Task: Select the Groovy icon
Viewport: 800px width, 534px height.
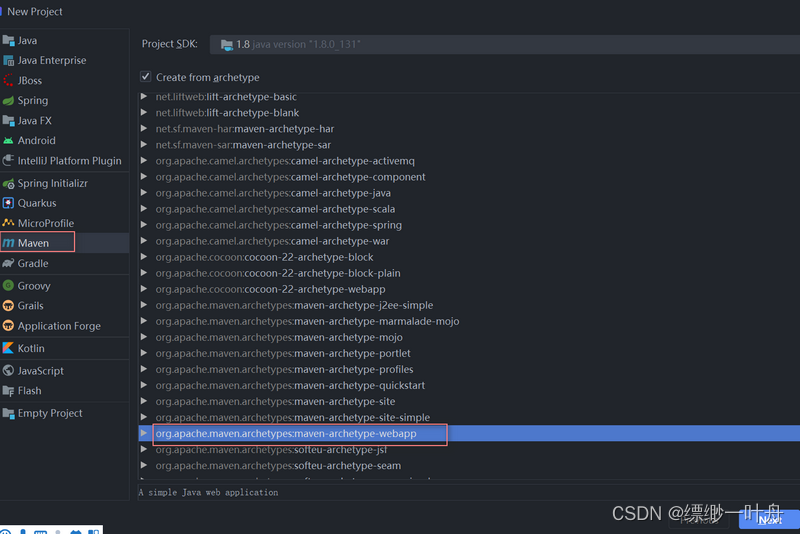Action: 8,286
